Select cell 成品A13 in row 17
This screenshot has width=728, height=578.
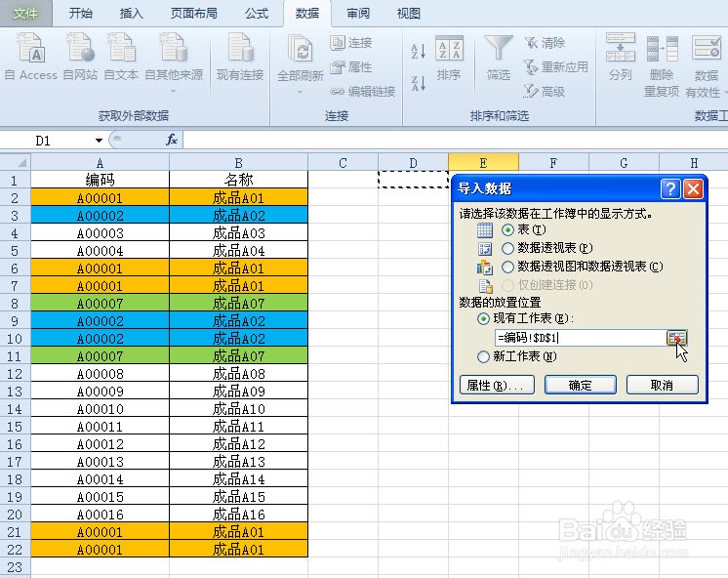coord(239,462)
